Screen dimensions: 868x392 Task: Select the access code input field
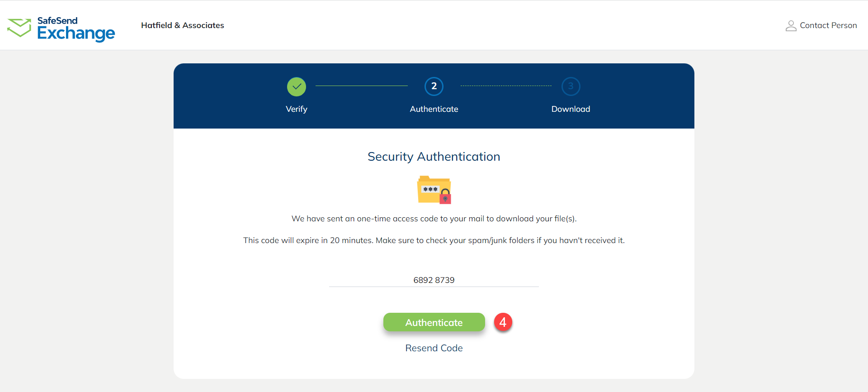434,281
